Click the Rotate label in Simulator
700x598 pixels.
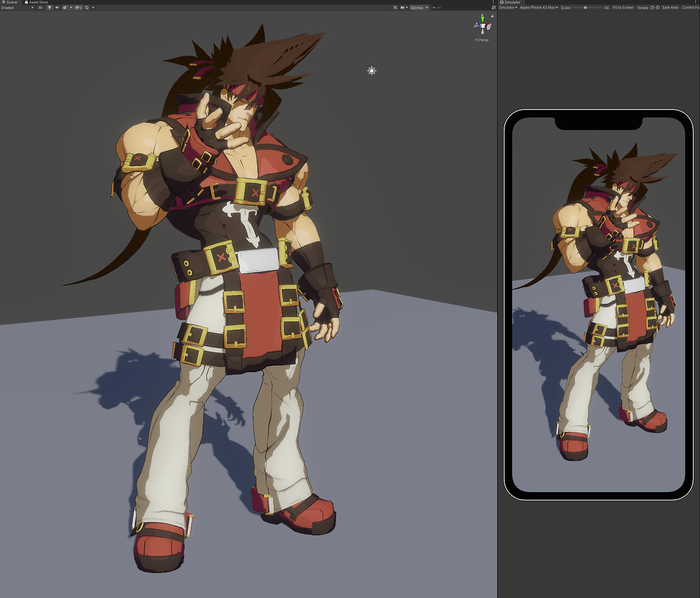643,8
